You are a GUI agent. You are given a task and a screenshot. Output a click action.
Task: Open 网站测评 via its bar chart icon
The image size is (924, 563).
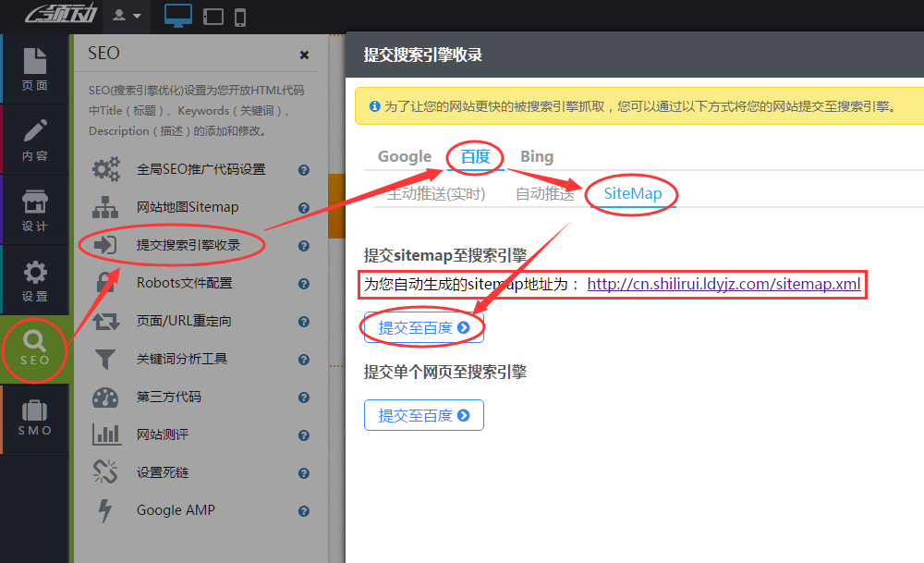106,434
